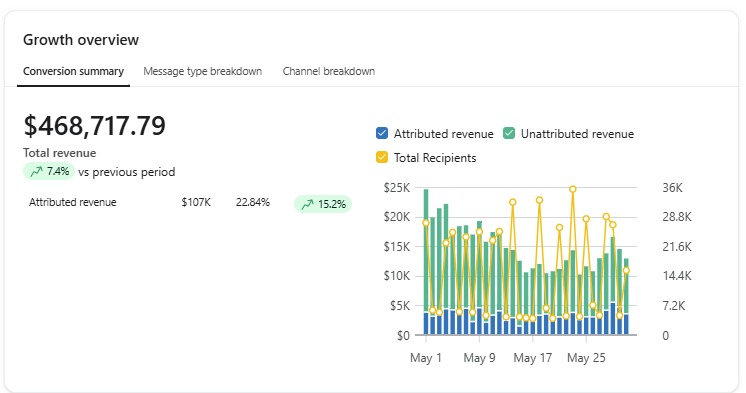Click the $15K left axis label
746x393 pixels.
tap(397, 246)
